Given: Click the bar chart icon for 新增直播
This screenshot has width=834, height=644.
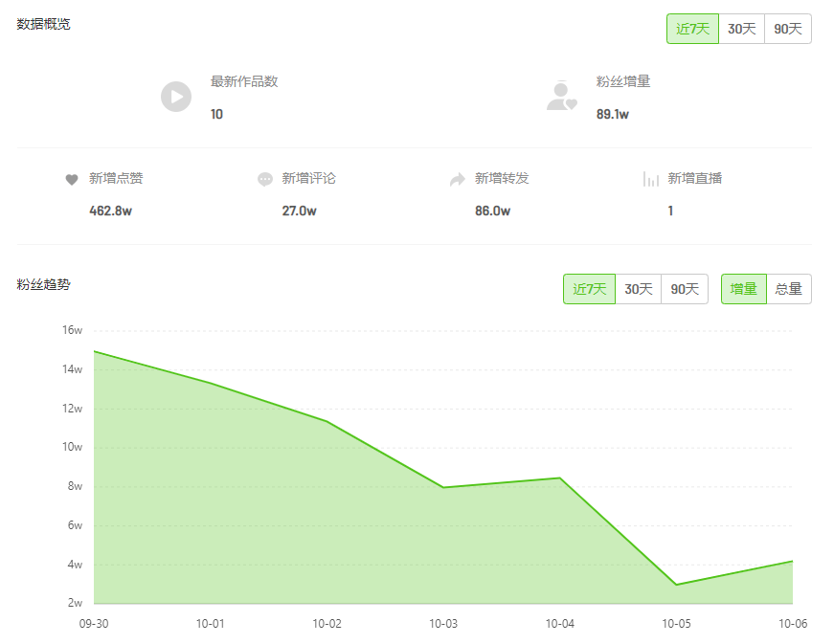Looking at the screenshot, I should coord(651,179).
